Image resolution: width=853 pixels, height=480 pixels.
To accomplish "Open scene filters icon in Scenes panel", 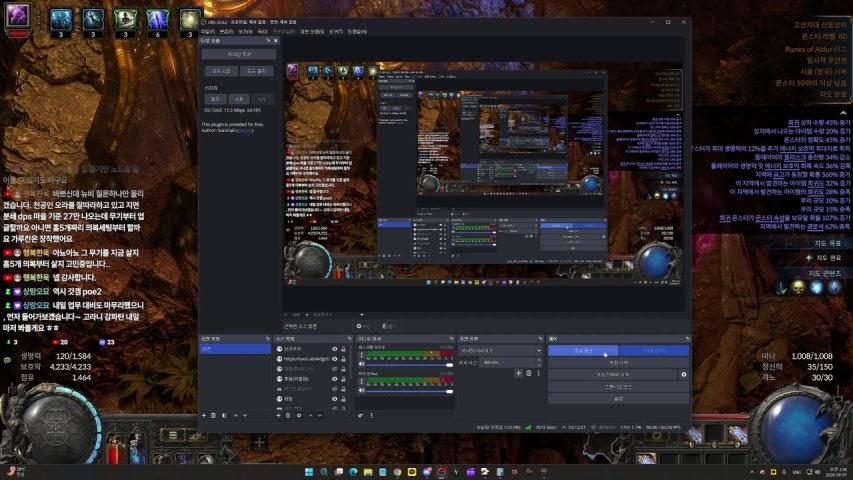I will (x=224, y=415).
